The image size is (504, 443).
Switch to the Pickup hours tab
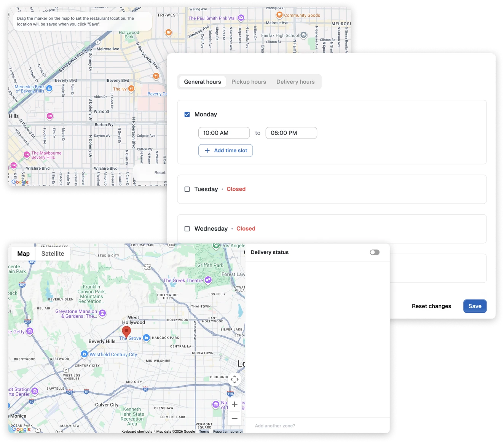[x=249, y=81]
